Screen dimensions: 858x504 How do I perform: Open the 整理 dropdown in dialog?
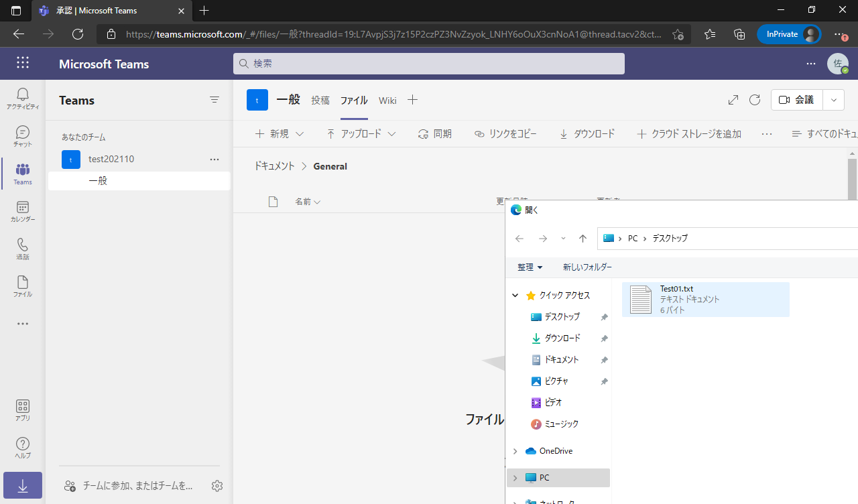pos(530,267)
